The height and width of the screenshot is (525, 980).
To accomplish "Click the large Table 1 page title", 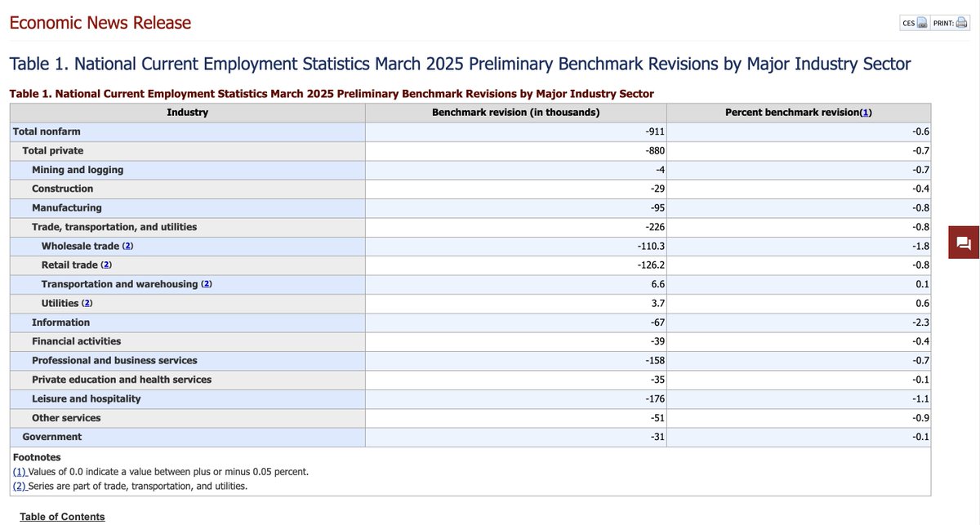I will click(460, 64).
